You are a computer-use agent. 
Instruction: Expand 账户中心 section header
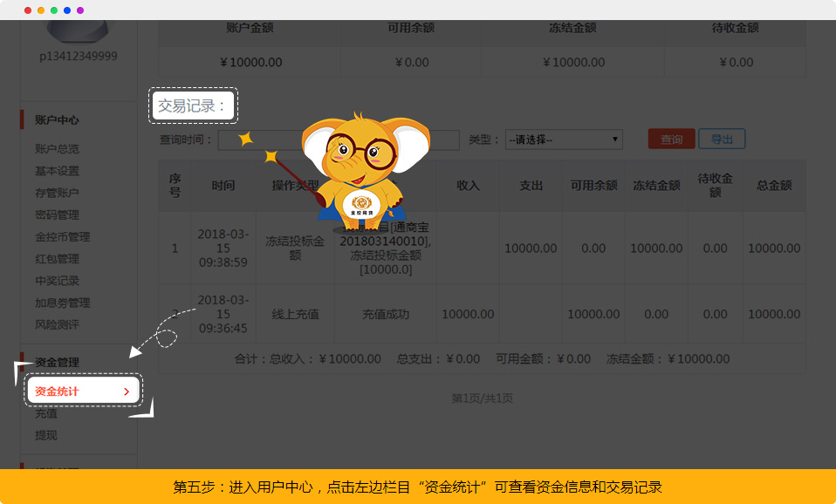click(57, 120)
